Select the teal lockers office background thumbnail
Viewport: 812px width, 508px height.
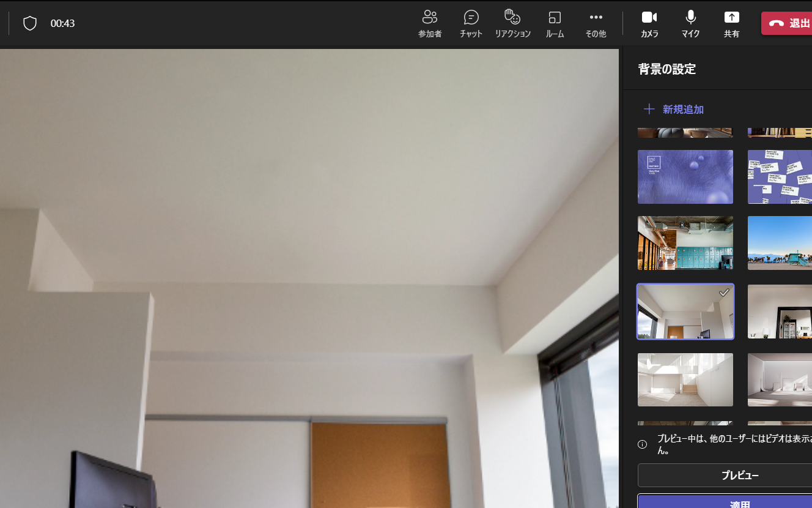coord(685,243)
